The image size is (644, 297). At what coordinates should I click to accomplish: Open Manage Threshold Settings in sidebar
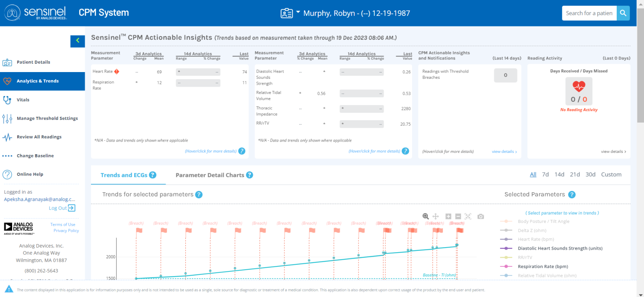pos(47,119)
